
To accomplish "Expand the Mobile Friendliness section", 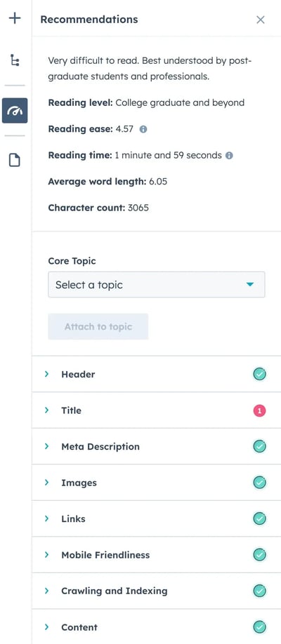I will [x=157, y=555].
